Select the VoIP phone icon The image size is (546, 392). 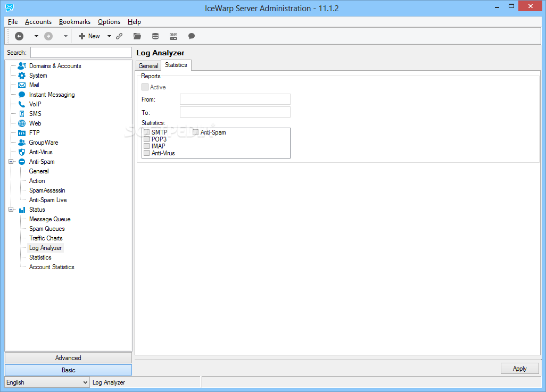point(22,104)
